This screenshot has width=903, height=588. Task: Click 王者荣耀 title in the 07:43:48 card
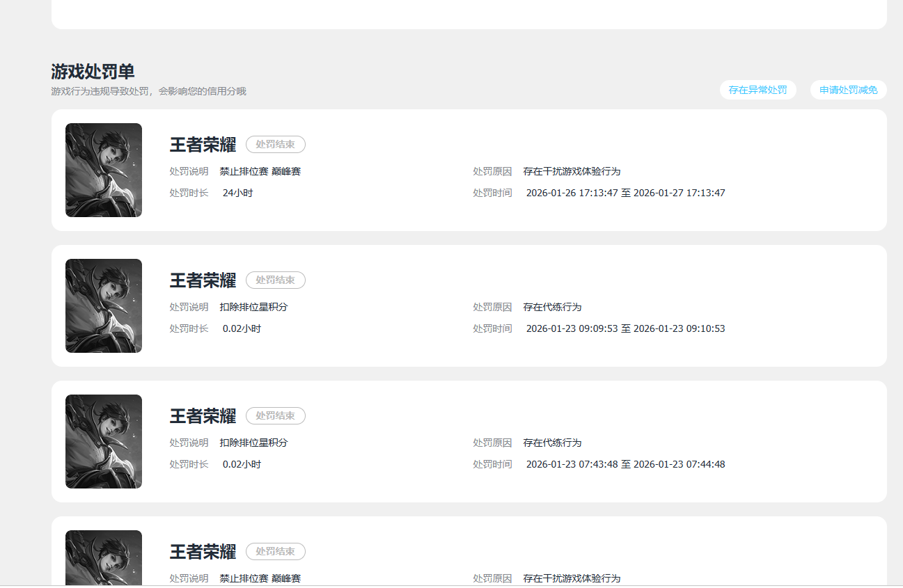203,416
